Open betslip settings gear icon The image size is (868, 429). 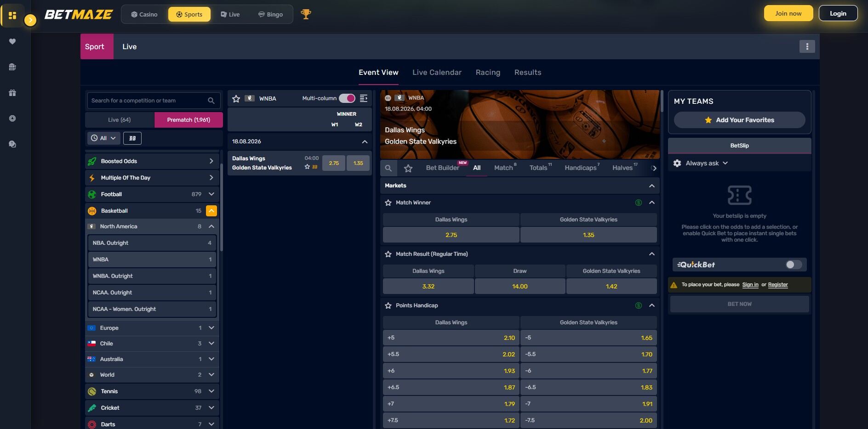(x=677, y=163)
